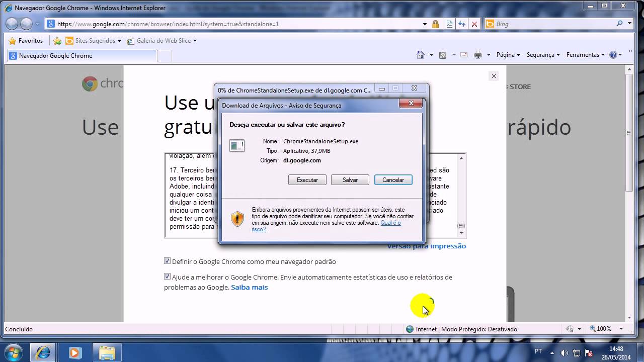Click the printer icon in command bar
This screenshot has width=644, height=362.
(478, 55)
